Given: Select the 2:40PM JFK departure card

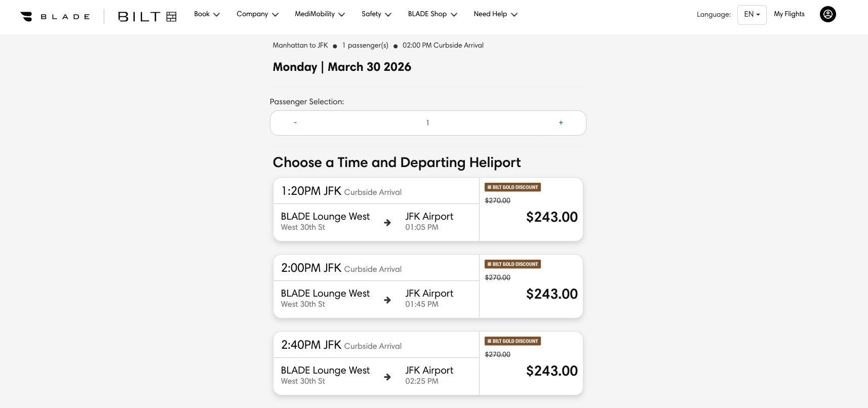Looking at the screenshot, I should (x=427, y=363).
